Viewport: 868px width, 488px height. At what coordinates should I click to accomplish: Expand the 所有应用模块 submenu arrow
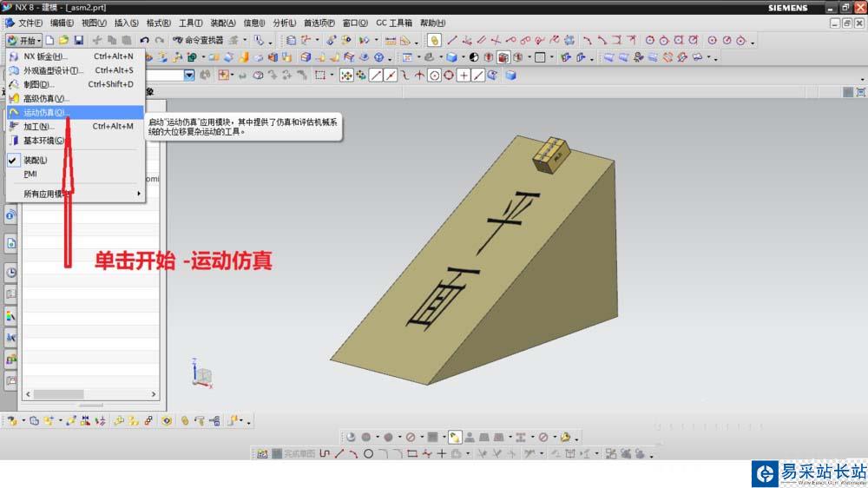tap(138, 194)
